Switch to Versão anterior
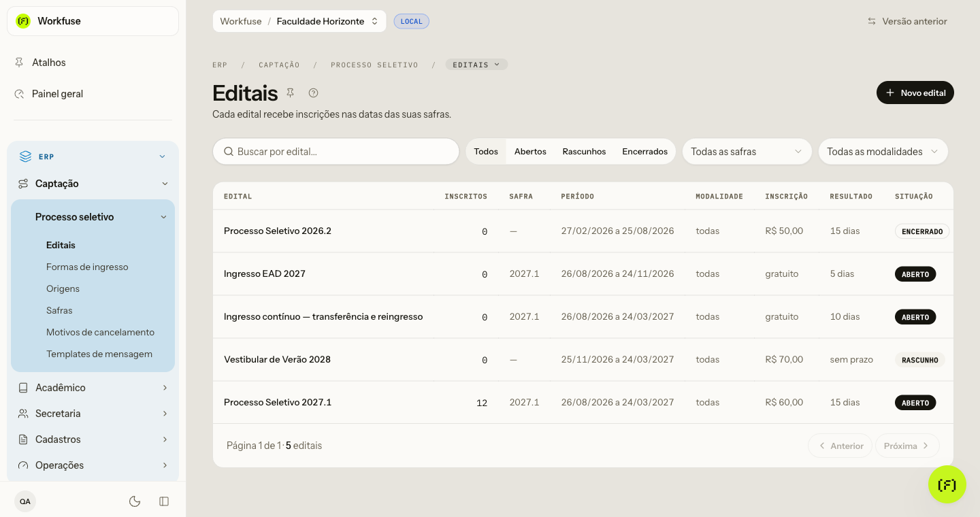980x517 pixels. 907,21
